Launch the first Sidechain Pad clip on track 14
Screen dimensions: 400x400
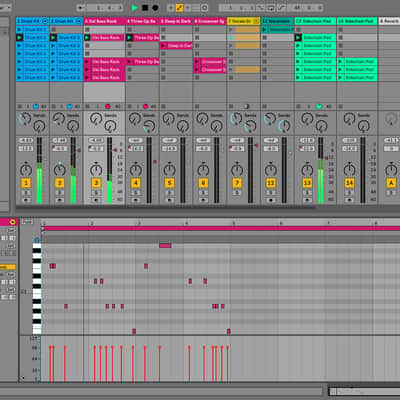[x=341, y=62]
